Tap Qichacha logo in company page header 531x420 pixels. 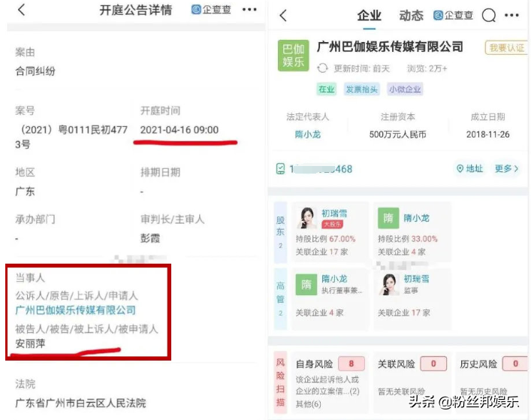[453, 15]
